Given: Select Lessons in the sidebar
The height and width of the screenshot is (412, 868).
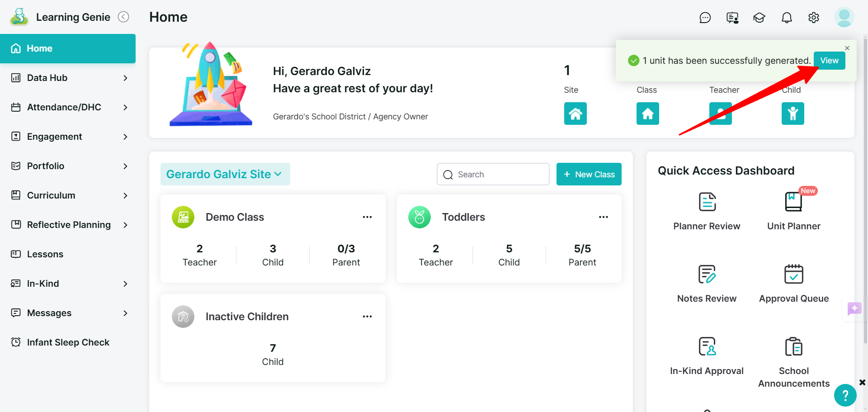Looking at the screenshot, I should point(68,254).
